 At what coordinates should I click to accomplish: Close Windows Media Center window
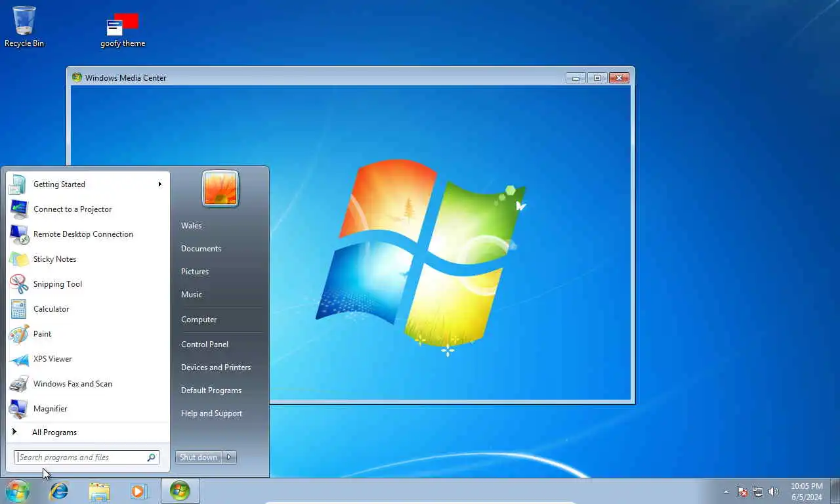[619, 78]
